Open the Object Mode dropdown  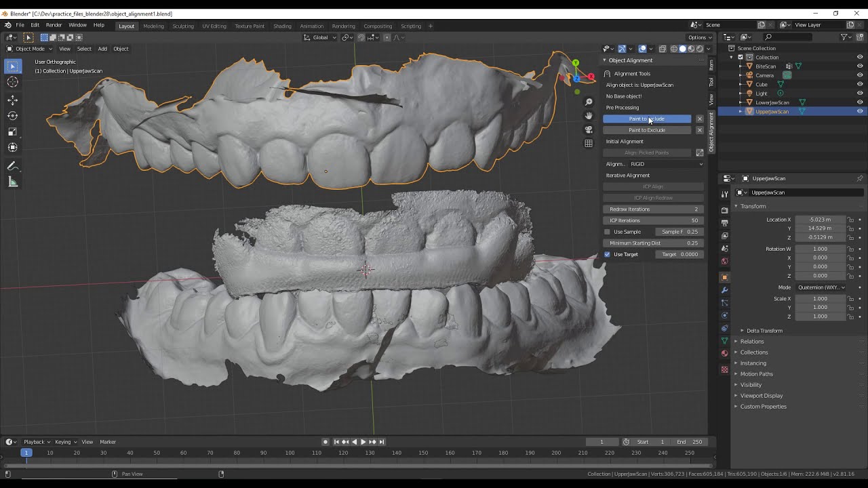pos(28,49)
